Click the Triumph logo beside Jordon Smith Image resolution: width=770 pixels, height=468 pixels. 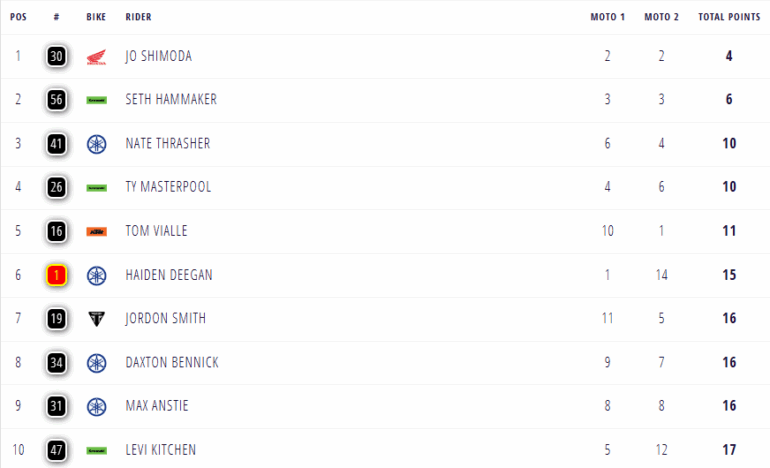click(x=96, y=319)
